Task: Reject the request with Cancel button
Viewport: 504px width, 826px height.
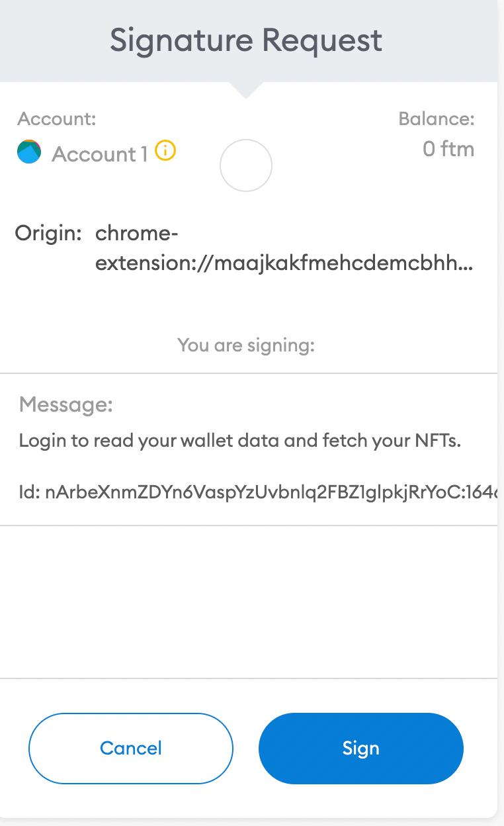Action: click(131, 748)
